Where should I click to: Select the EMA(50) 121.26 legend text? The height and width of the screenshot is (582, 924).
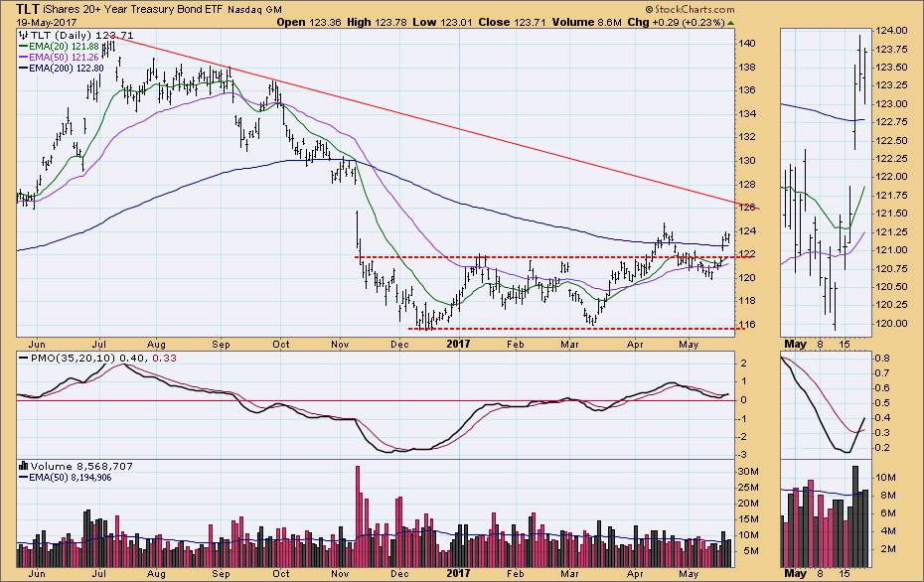[x=64, y=58]
